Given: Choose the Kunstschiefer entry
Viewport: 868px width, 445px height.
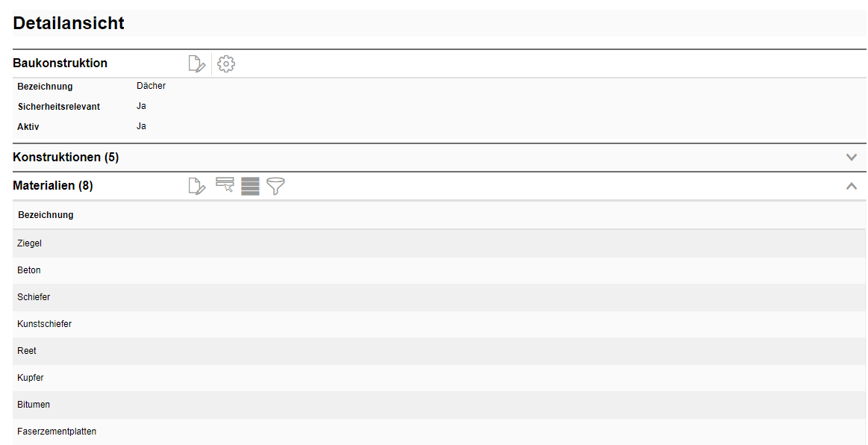Looking at the screenshot, I should pyautogui.click(x=44, y=324).
